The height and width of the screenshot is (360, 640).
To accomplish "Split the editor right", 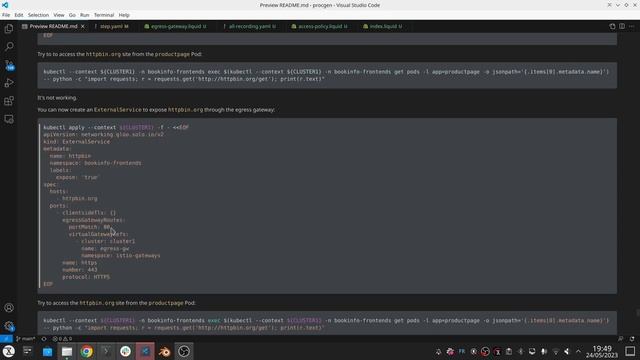I will tap(622, 26).
